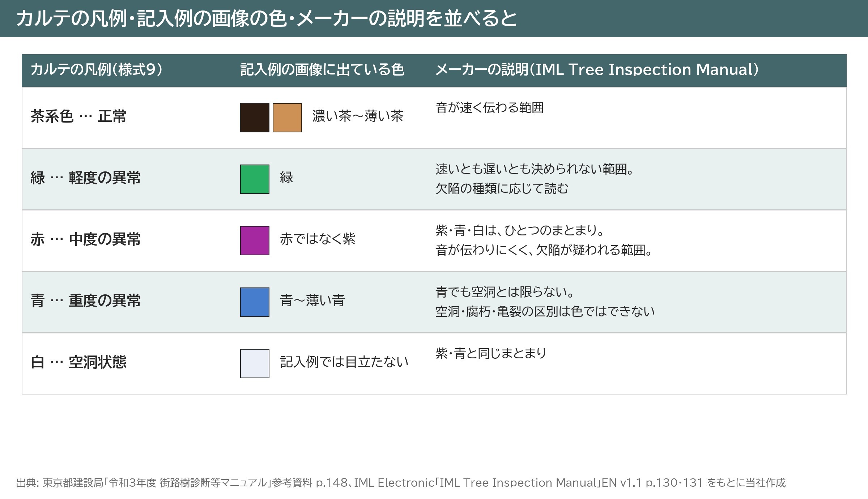868x499 pixels.
Task: Click the text 欠陥の種類に応じて読む
Action: coord(502,189)
